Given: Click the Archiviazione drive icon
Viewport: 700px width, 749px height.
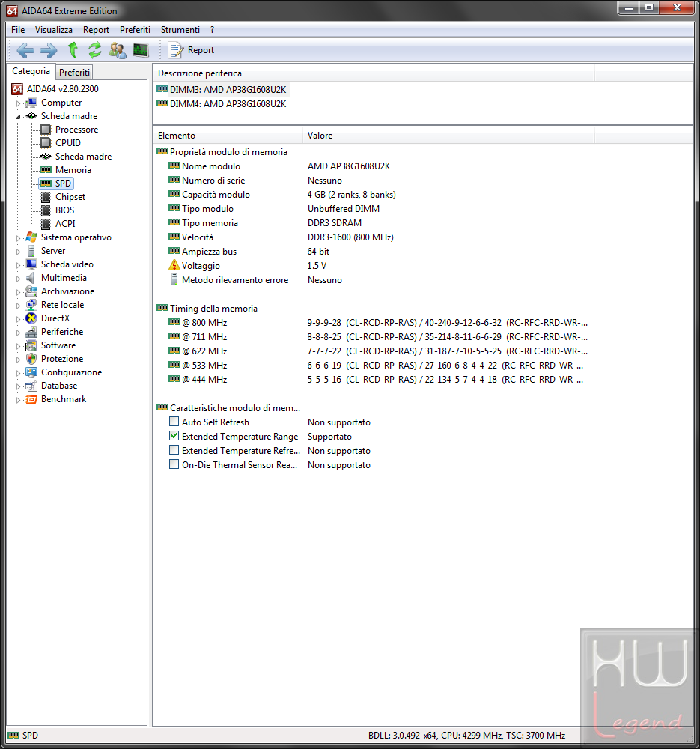Looking at the screenshot, I should coord(31,291).
